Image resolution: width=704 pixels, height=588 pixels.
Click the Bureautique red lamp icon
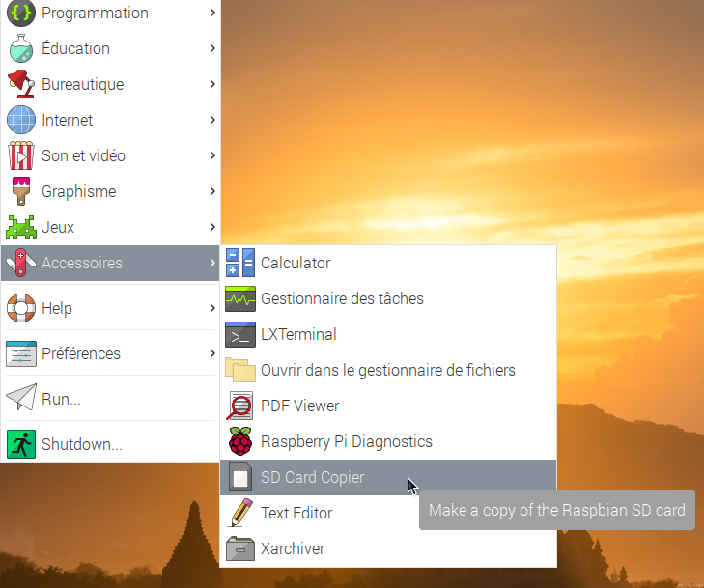tap(20, 84)
